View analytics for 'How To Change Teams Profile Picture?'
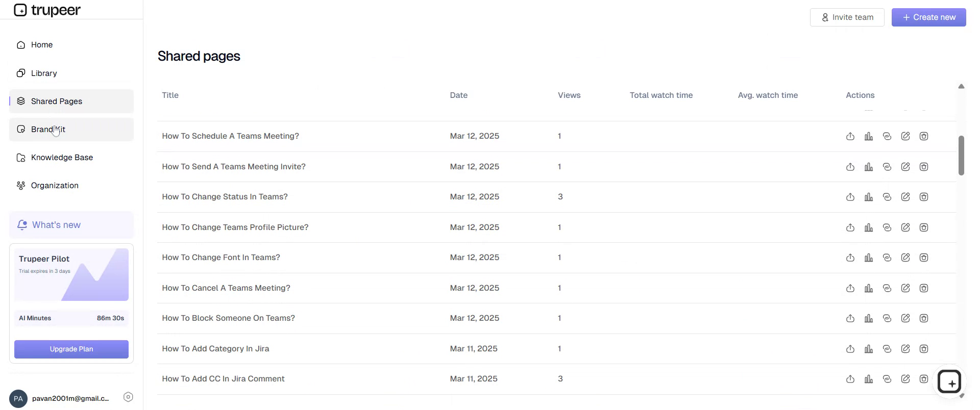Image resolution: width=980 pixels, height=410 pixels. tap(869, 227)
